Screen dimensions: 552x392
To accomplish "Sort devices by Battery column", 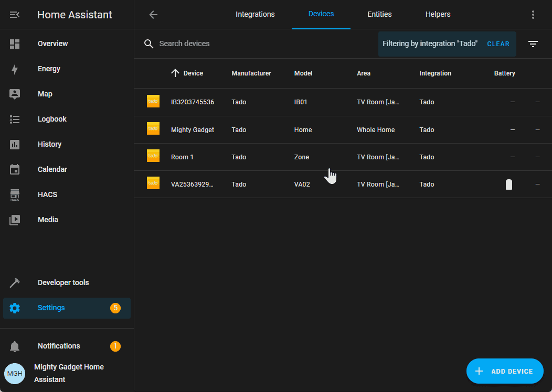I will pos(504,73).
